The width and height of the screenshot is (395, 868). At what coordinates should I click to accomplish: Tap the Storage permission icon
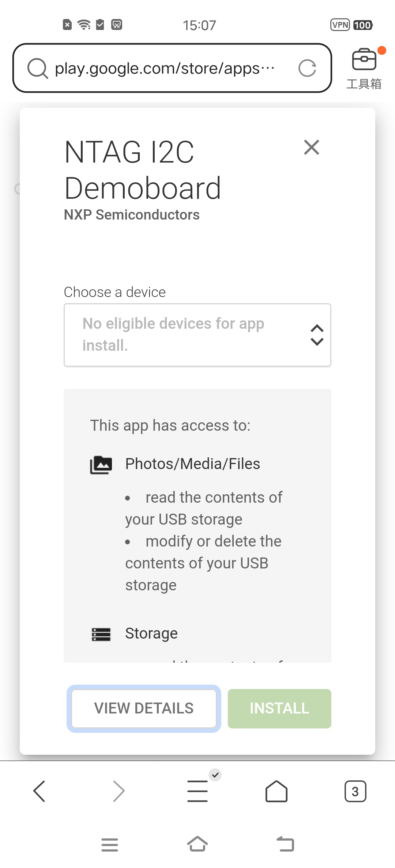(101, 634)
